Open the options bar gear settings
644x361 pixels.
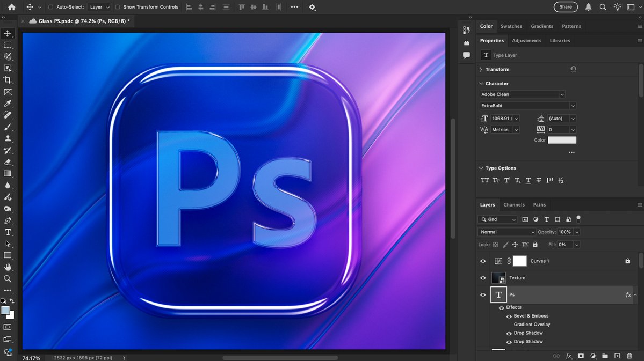coord(312,7)
